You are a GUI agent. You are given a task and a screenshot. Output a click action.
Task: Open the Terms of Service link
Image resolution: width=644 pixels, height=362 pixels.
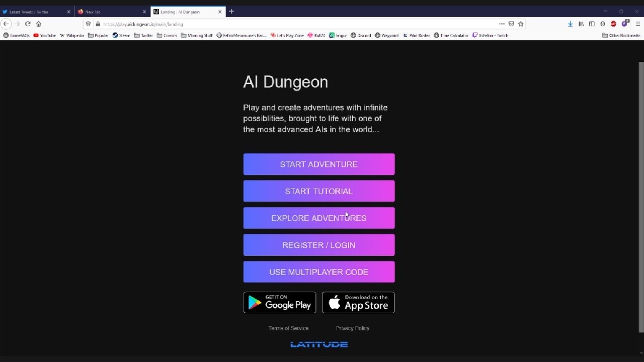coord(288,328)
